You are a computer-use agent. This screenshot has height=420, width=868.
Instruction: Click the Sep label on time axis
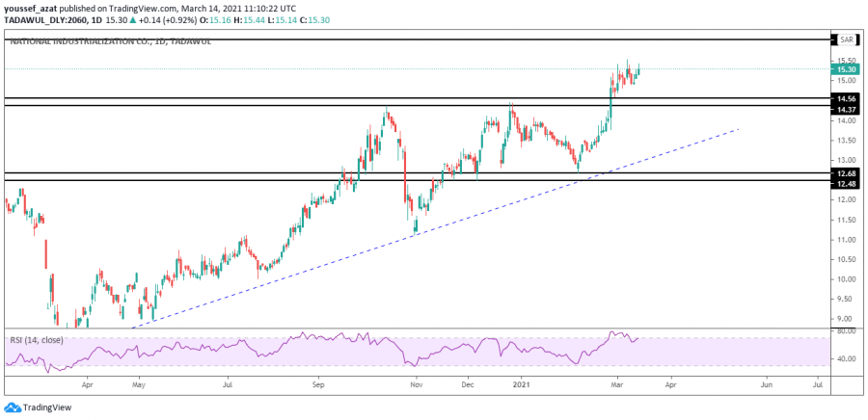pyautogui.click(x=319, y=383)
